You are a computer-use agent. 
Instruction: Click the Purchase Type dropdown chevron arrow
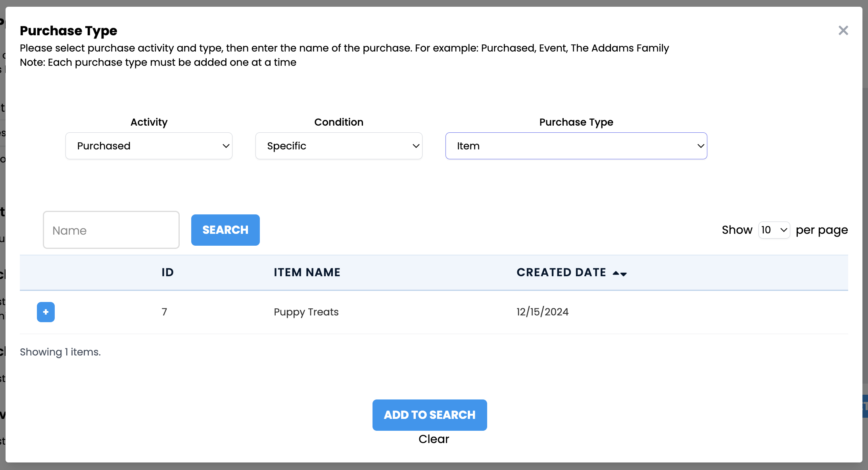pos(701,146)
